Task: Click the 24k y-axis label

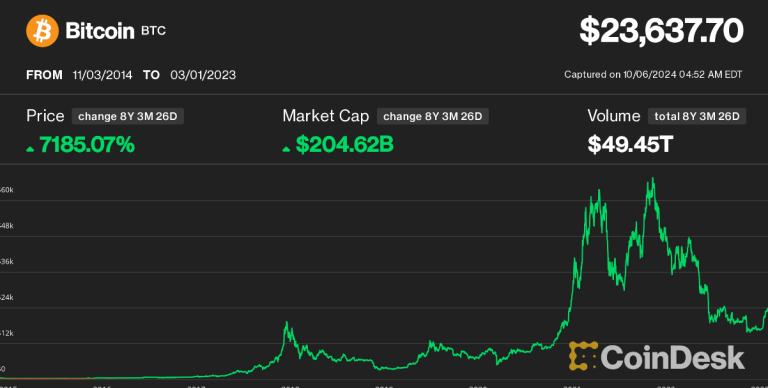Action: point(6,297)
